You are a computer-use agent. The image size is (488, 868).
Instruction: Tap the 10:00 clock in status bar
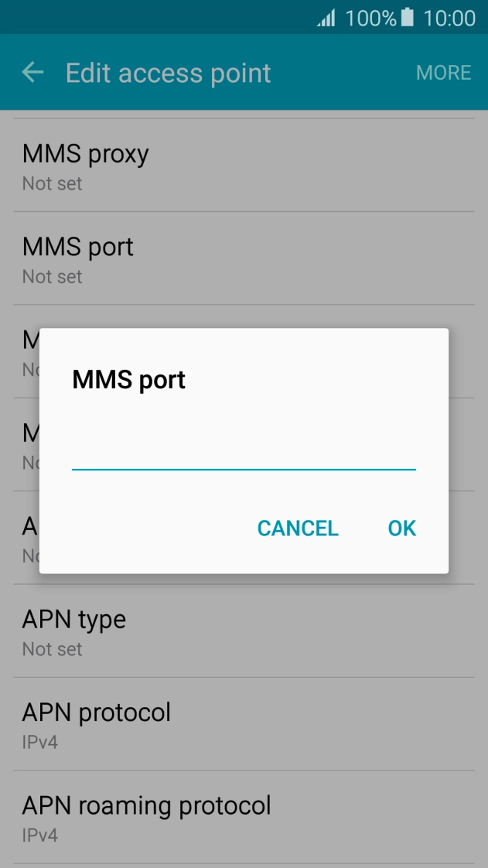449,19
